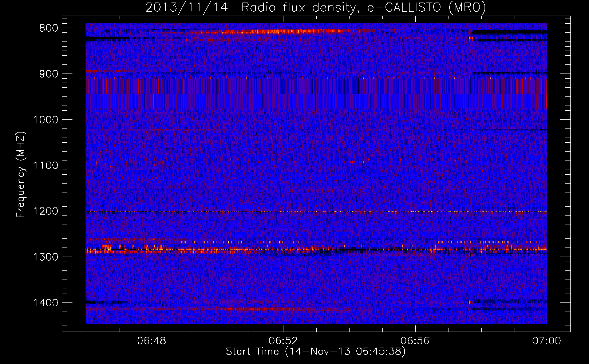The width and height of the screenshot is (589, 364).
Task: Click the '06:52' time tick label
Action: [283, 341]
